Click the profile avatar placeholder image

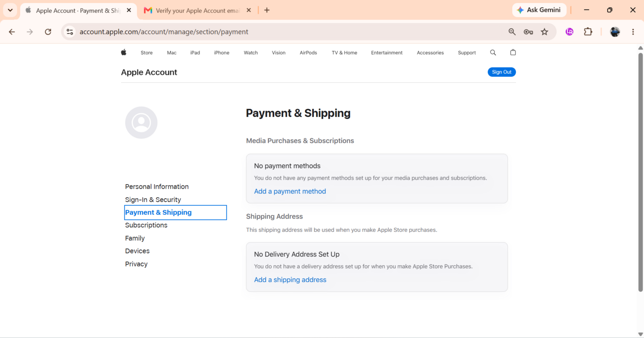point(141,123)
